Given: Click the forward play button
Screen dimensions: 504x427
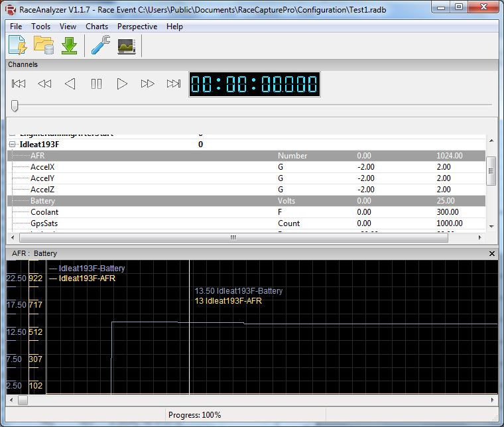Looking at the screenshot, I should coord(122,84).
